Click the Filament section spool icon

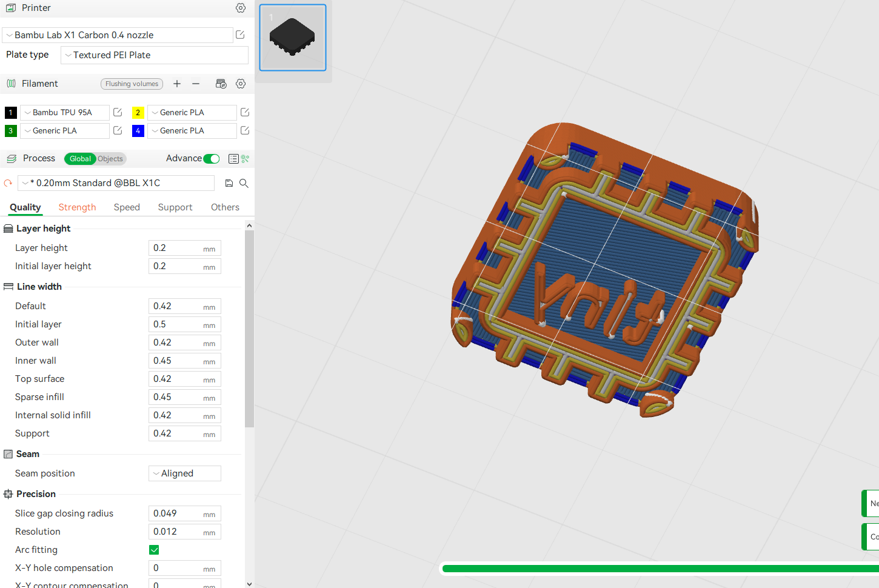[x=11, y=84]
